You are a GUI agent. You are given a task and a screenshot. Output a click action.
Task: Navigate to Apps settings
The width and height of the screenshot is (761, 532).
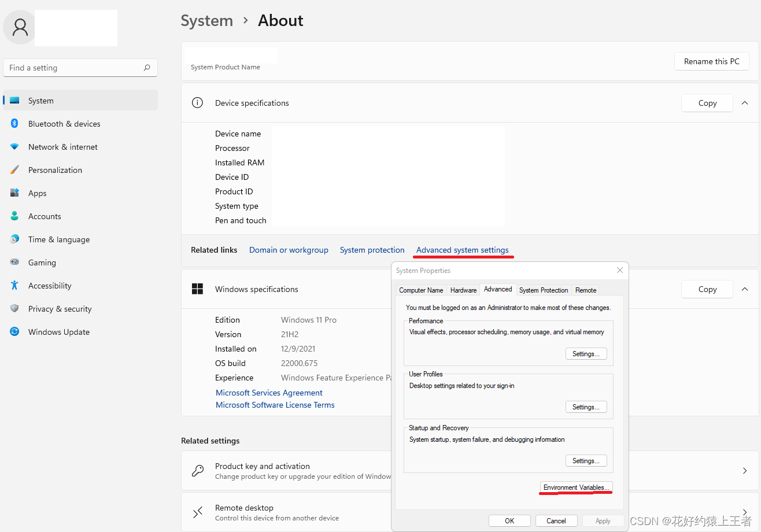click(80, 193)
